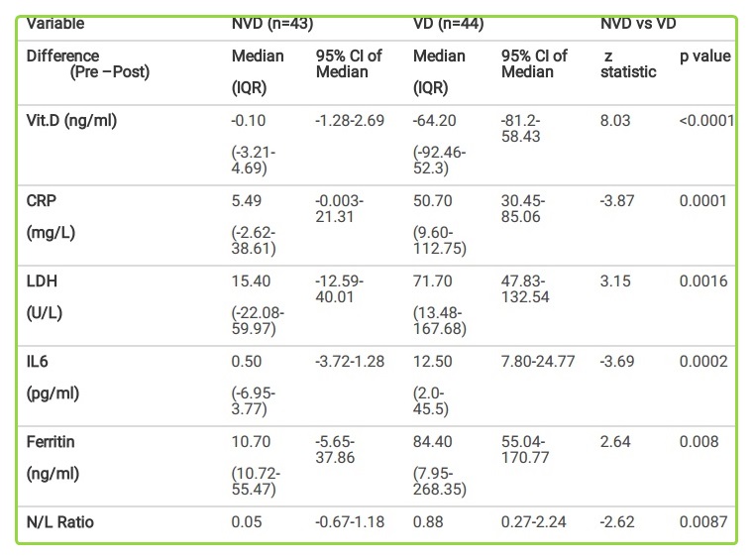Click the N/L Ratio p value 0.0087

(x=703, y=521)
